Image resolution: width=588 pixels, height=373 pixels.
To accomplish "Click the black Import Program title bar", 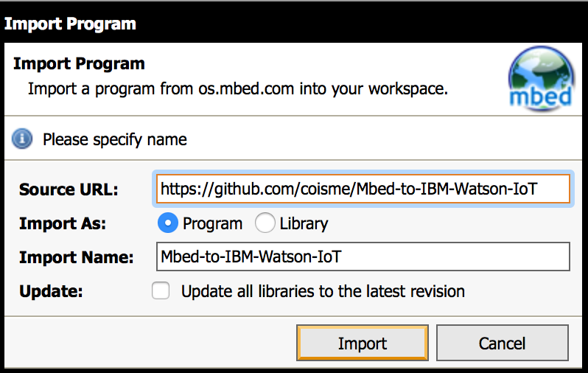I will 294,24.
